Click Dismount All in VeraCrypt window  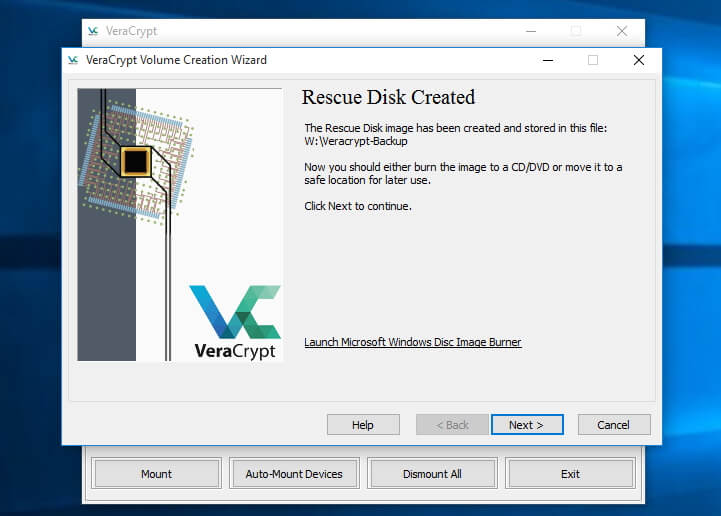point(432,474)
